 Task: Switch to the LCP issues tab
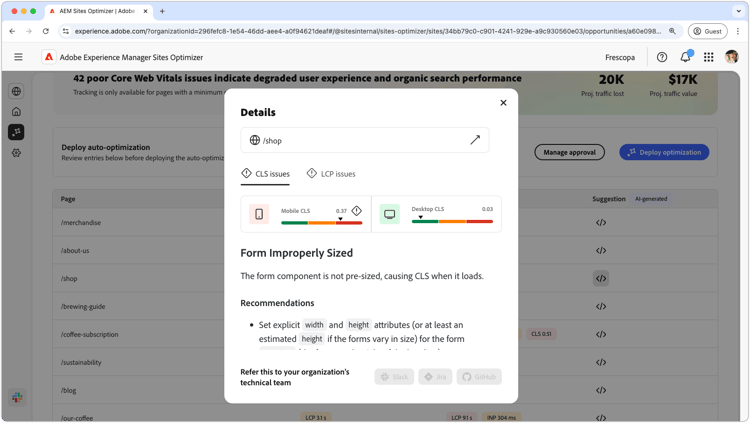click(331, 174)
